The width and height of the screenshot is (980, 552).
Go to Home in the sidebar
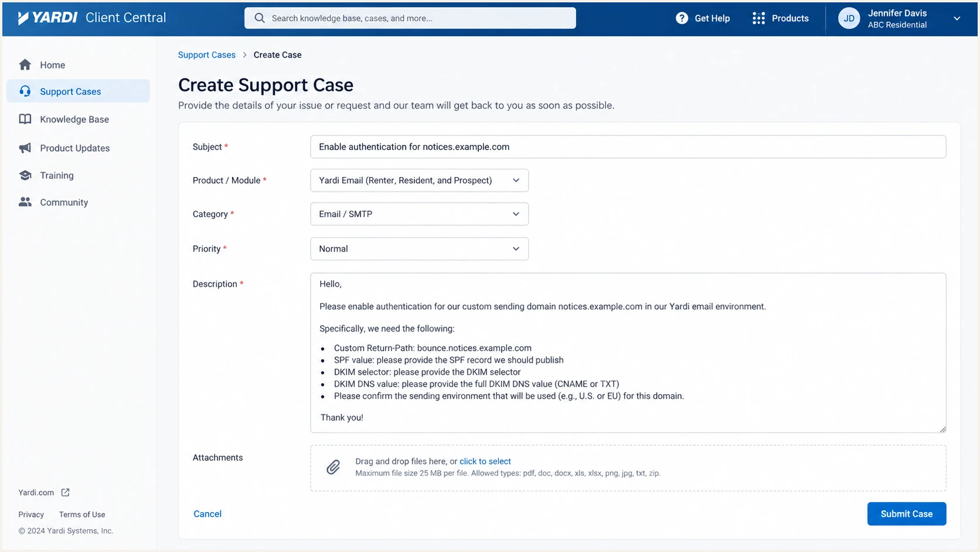pyautogui.click(x=78, y=65)
